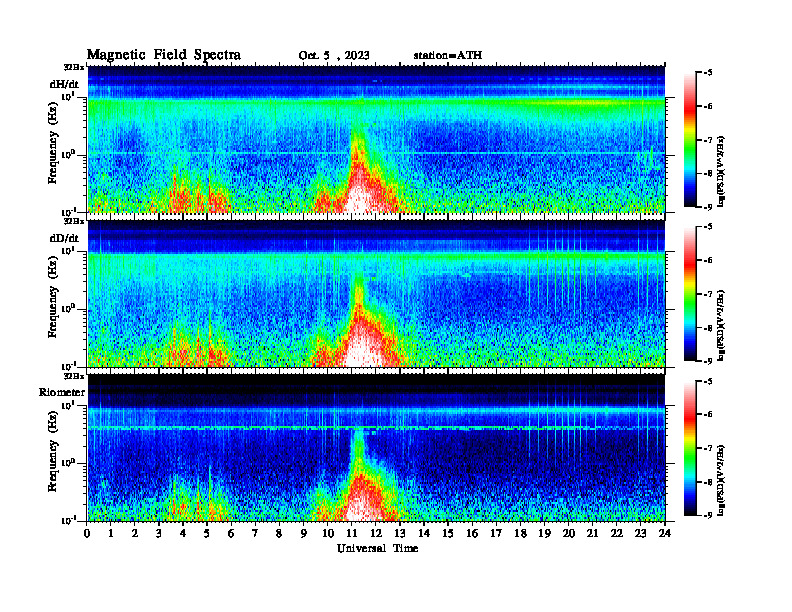Click hour tick label '24' on time axis
The image size is (792, 612).
pyautogui.click(x=665, y=533)
